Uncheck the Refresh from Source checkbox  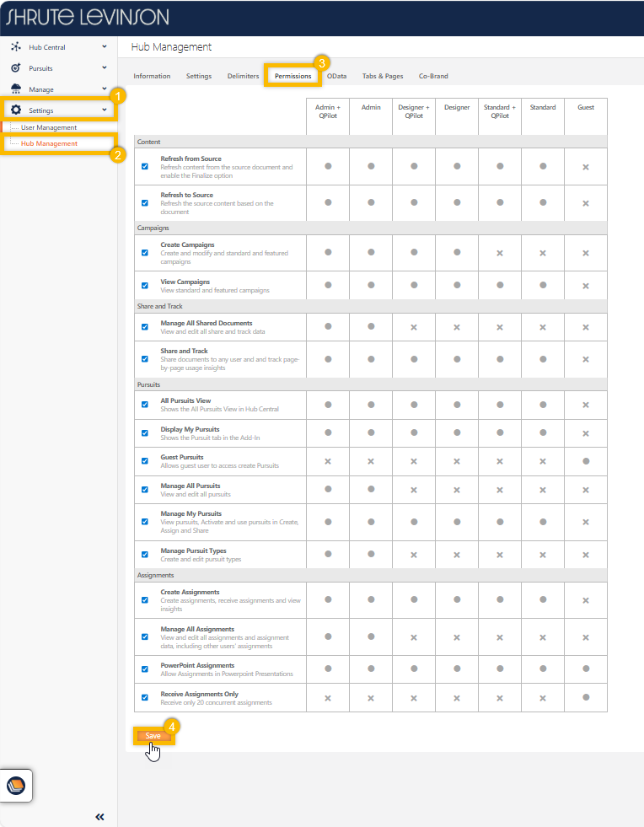145,167
